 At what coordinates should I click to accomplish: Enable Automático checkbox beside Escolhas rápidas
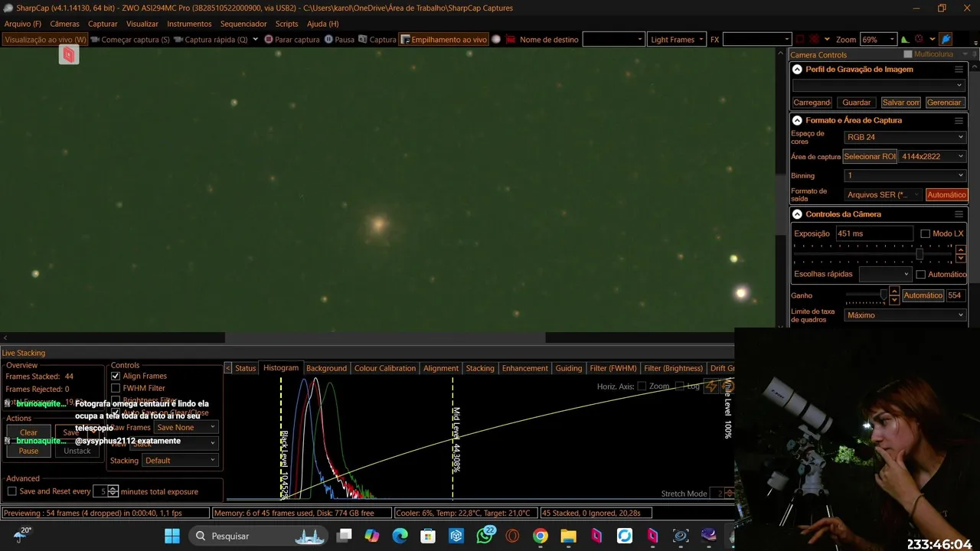[x=921, y=274]
